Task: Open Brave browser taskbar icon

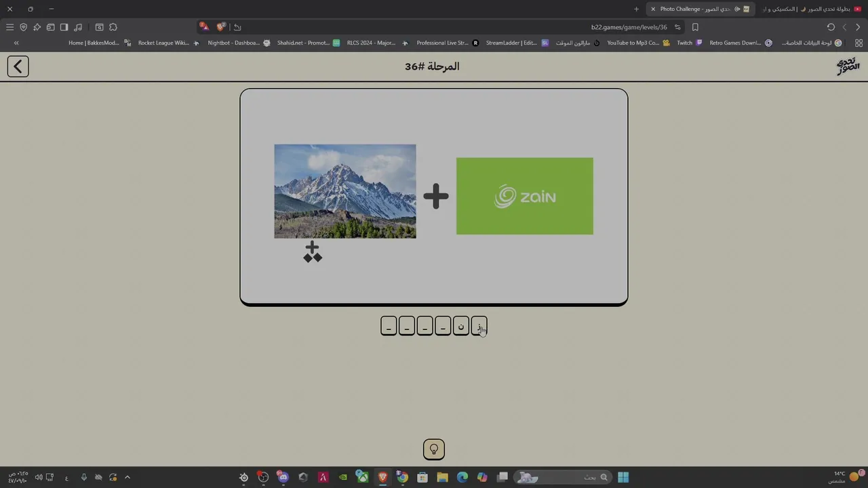Action: pos(382,477)
